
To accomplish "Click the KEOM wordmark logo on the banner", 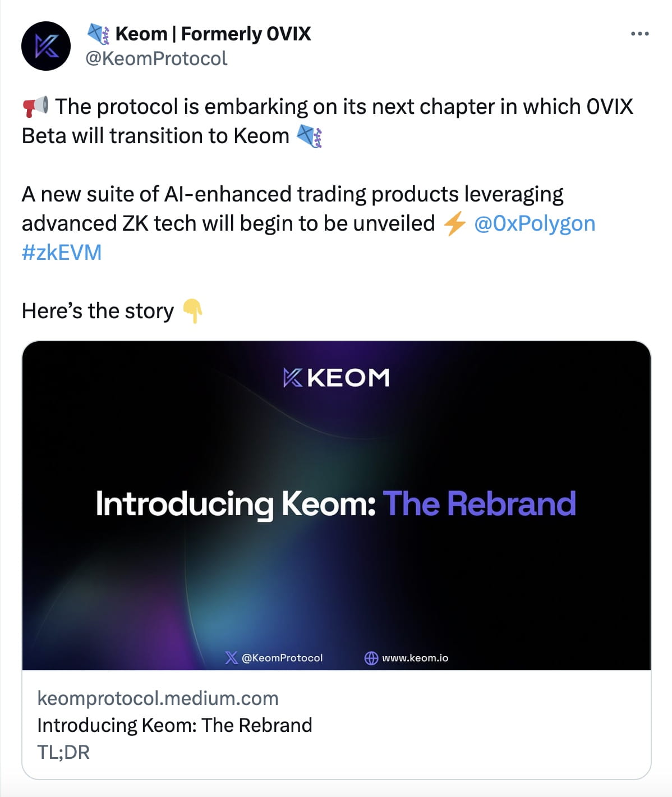I will [x=335, y=378].
